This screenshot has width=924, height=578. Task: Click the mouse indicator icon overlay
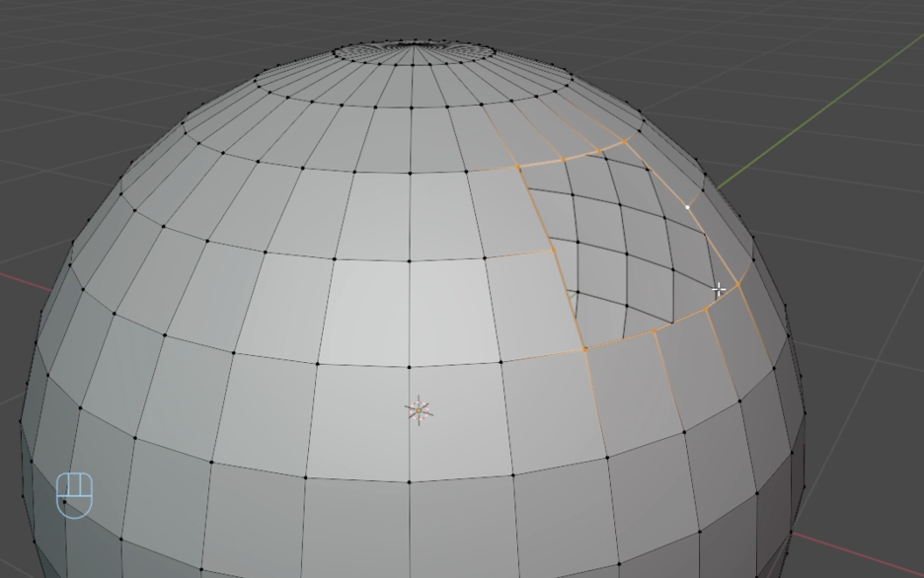point(75,495)
